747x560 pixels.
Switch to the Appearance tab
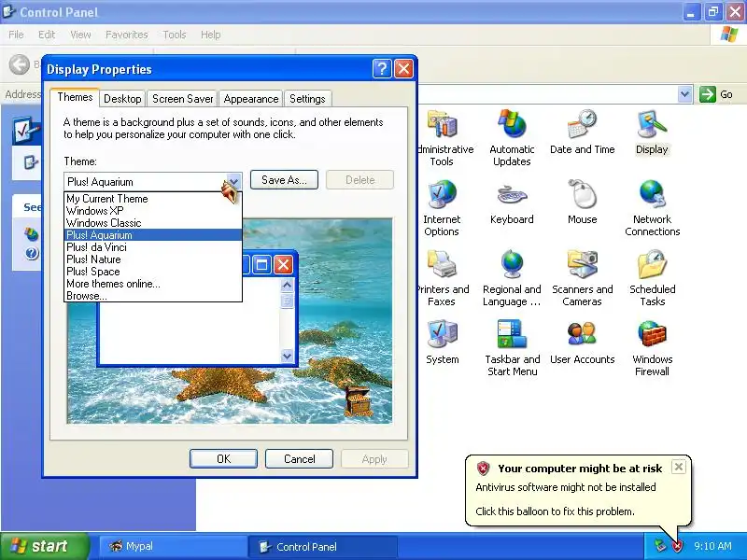251,99
